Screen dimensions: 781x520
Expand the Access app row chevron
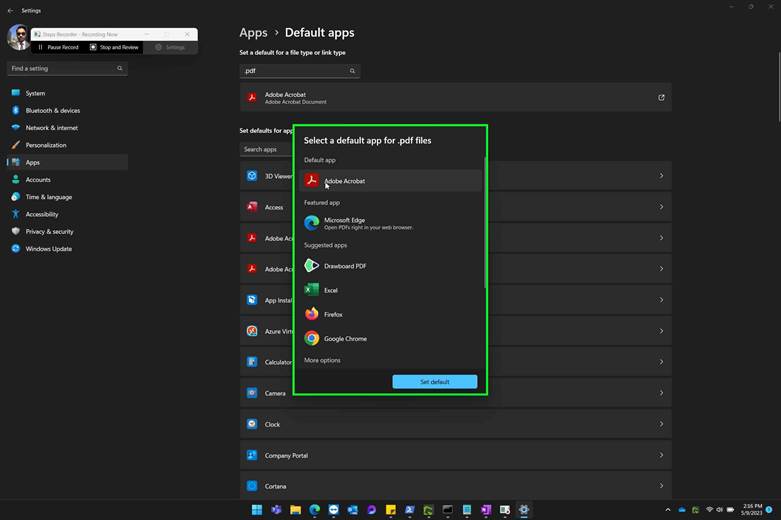click(661, 207)
